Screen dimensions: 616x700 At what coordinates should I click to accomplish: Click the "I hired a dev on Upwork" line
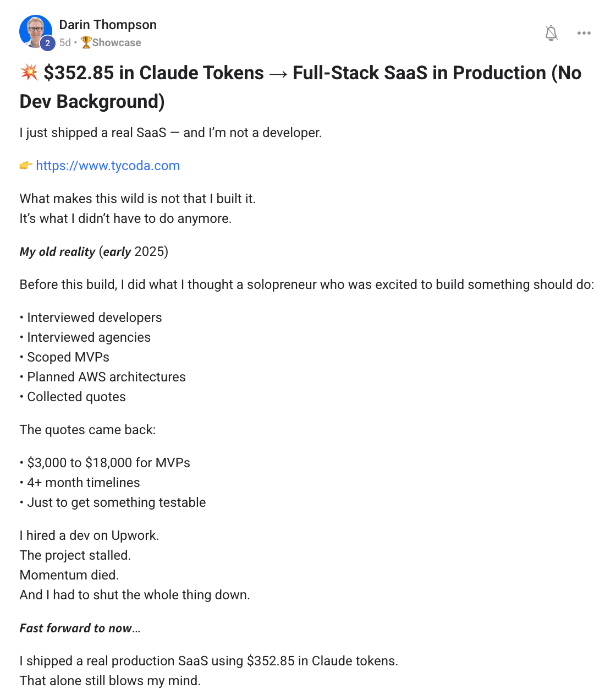click(89, 535)
